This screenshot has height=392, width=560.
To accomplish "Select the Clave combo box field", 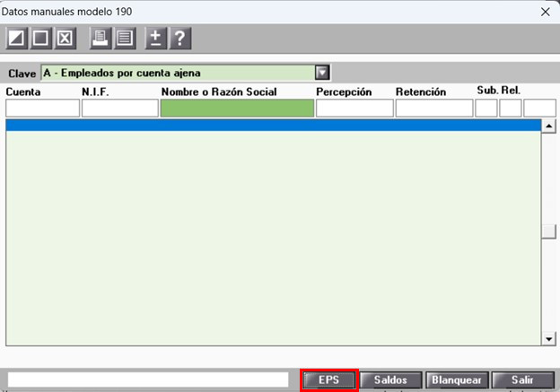I will [x=186, y=73].
